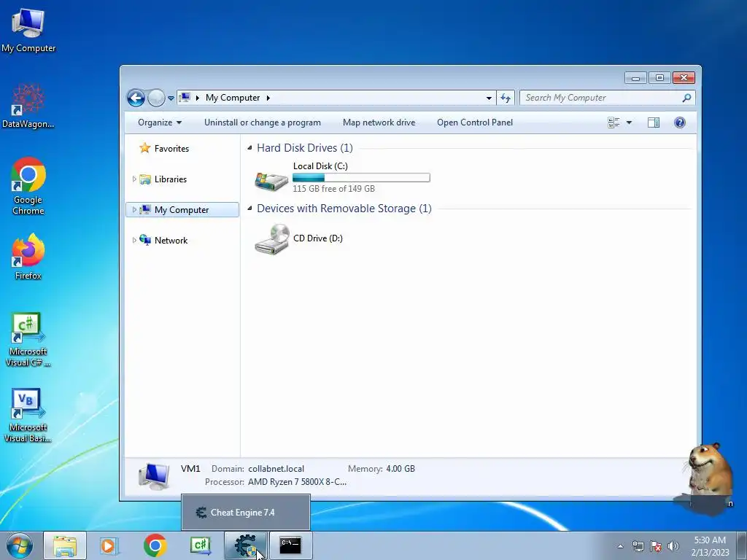Open the view options dropdown arrow
747x560 pixels.
(x=629, y=122)
